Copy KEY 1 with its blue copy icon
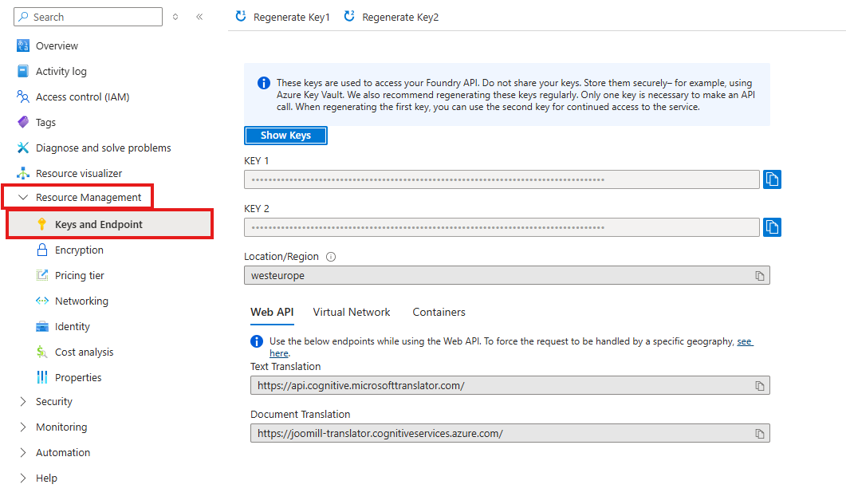 pos(772,179)
